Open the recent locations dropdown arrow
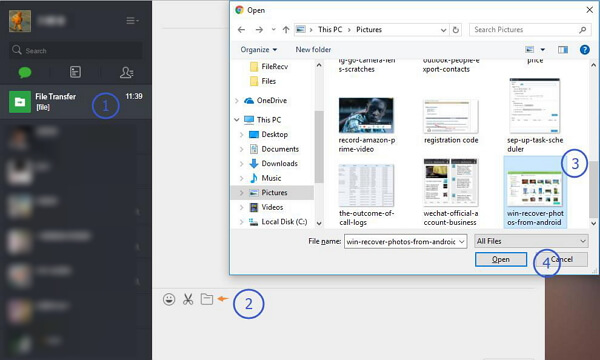This screenshot has width=600, height=360. [x=273, y=29]
